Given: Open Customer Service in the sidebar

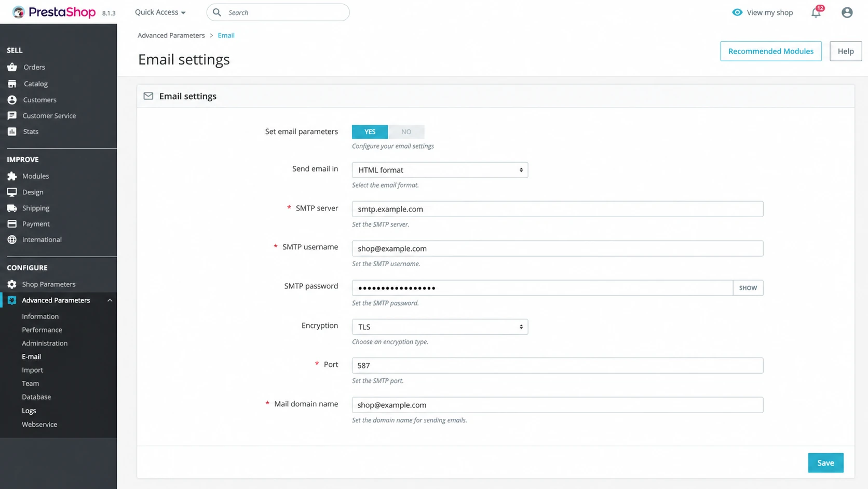Looking at the screenshot, I should pyautogui.click(x=49, y=116).
